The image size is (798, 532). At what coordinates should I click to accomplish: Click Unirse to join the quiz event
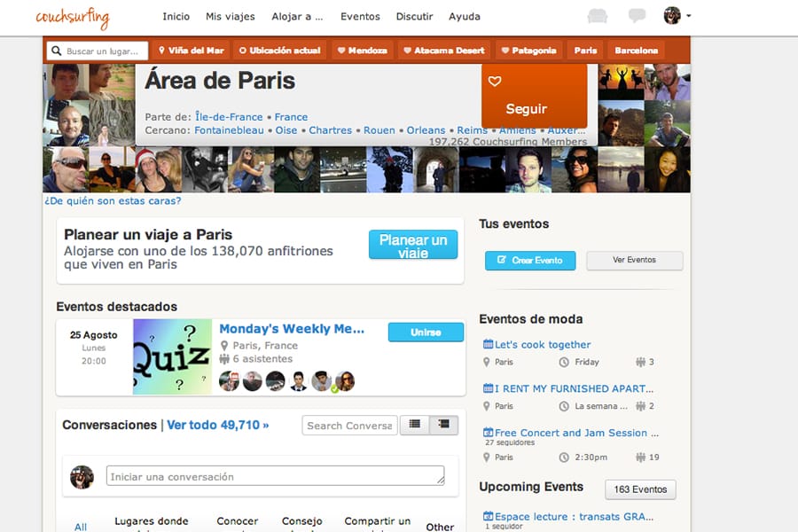426,332
